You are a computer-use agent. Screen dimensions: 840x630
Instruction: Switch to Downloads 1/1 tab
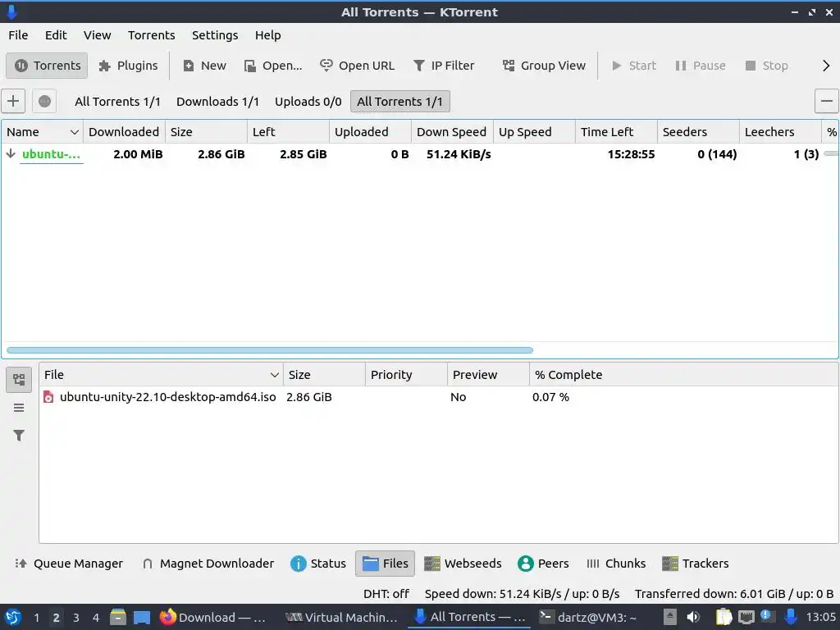point(217,102)
